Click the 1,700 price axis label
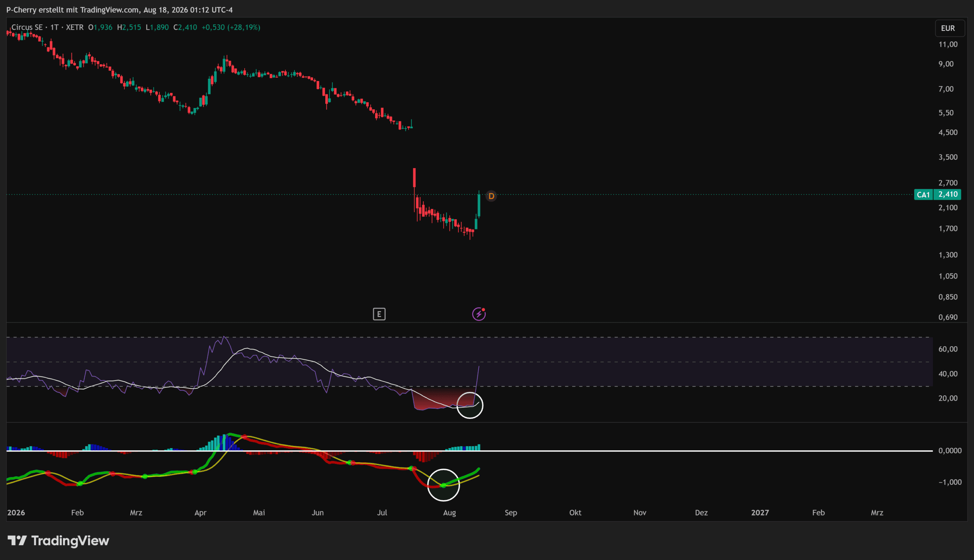This screenshot has width=974, height=560. (948, 229)
